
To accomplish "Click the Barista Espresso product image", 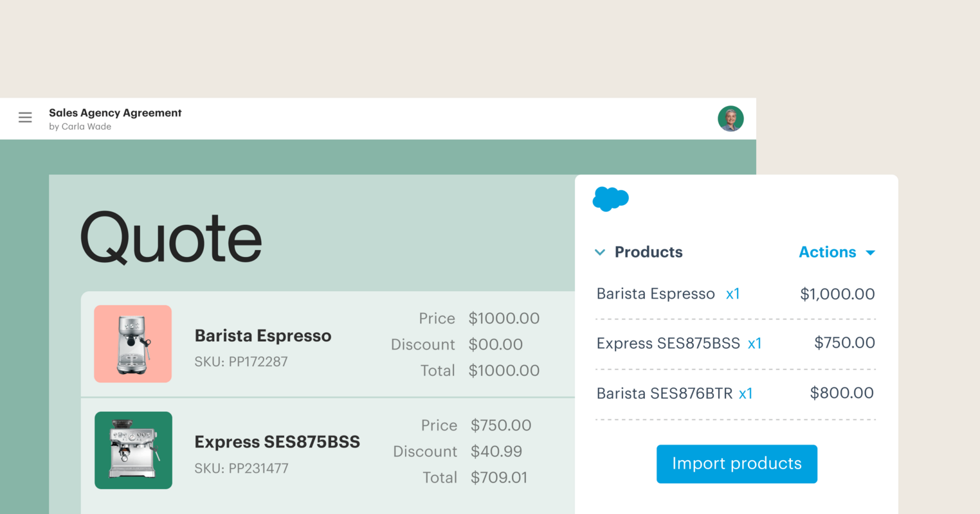I will (132, 344).
